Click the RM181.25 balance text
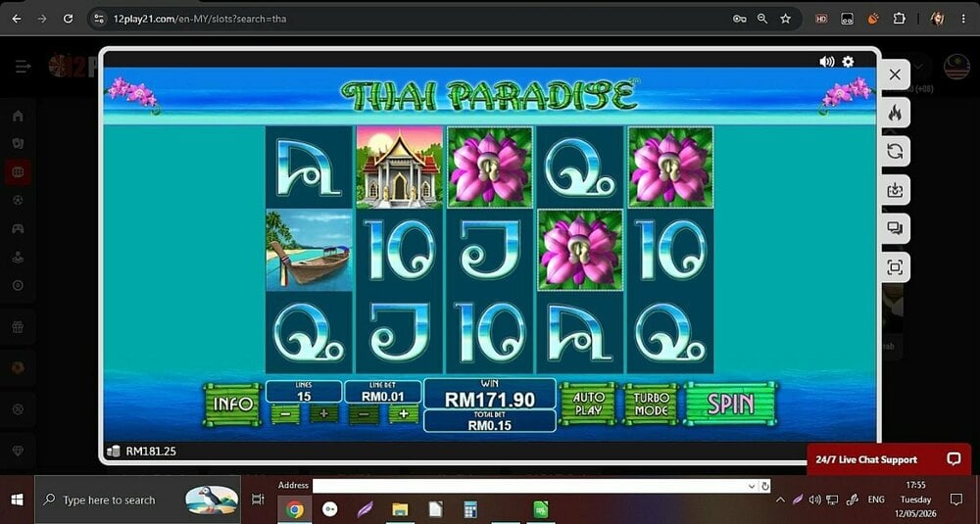The image size is (980, 524). point(151,451)
